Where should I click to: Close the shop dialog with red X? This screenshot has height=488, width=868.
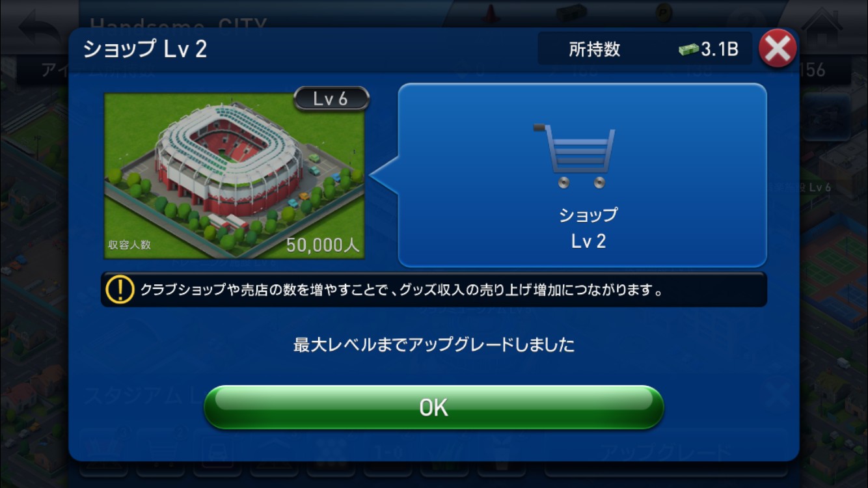(778, 48)
